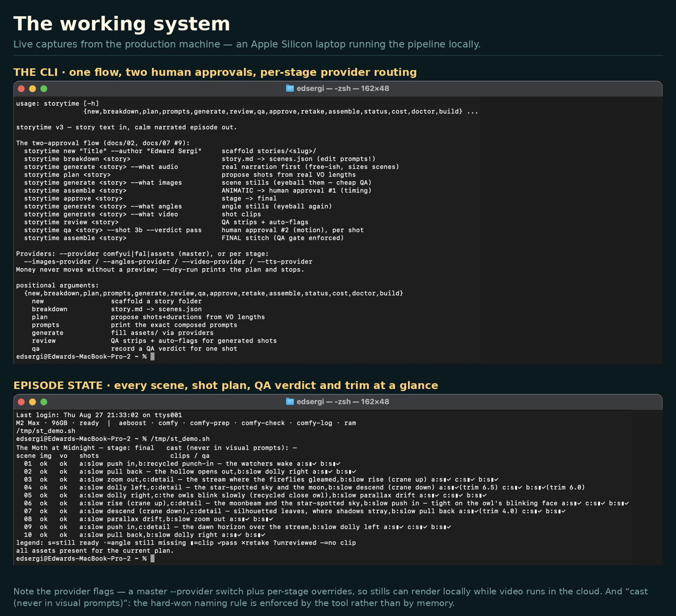Screen dimensions: 676x616
Task: Close the upper terminal window with red button
Action: [21, 88]
